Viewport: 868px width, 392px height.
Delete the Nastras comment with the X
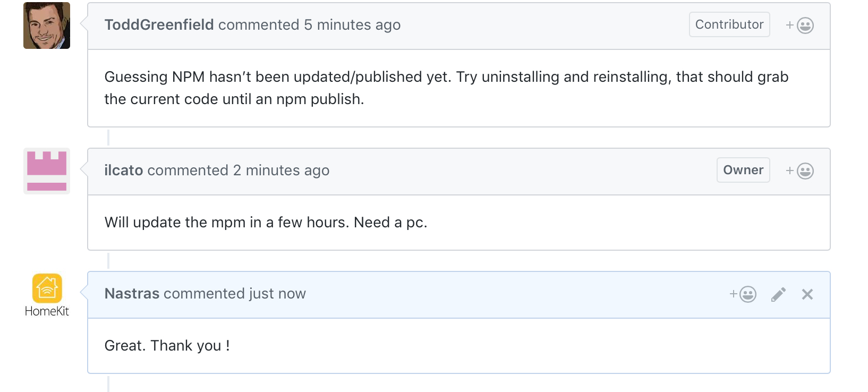pos(807,294)
